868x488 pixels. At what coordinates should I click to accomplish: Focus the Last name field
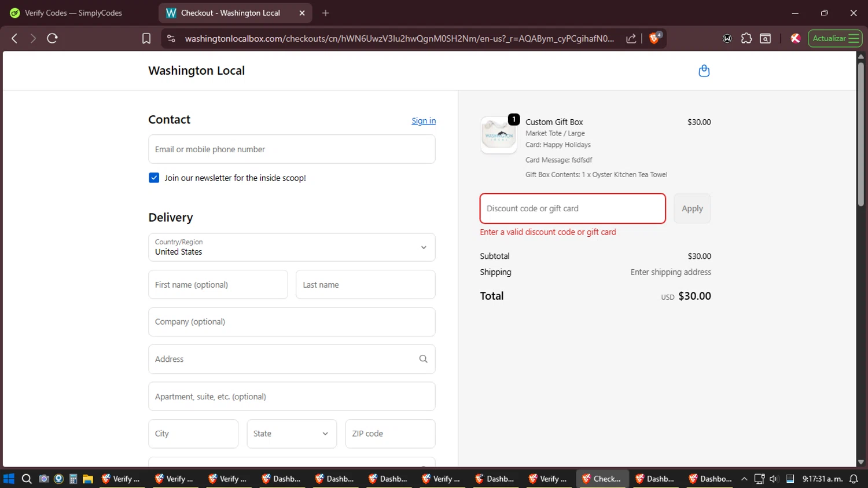click(x=366, y=285)
